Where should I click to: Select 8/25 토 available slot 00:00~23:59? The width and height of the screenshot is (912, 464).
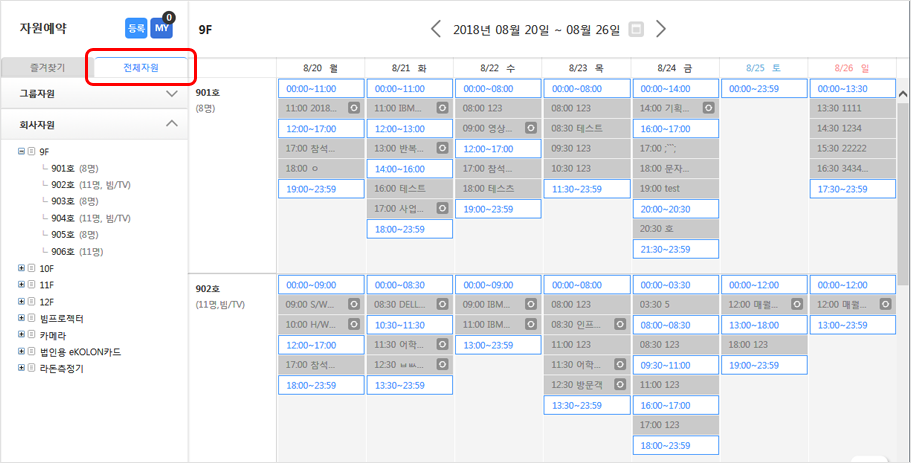[763, 88]
